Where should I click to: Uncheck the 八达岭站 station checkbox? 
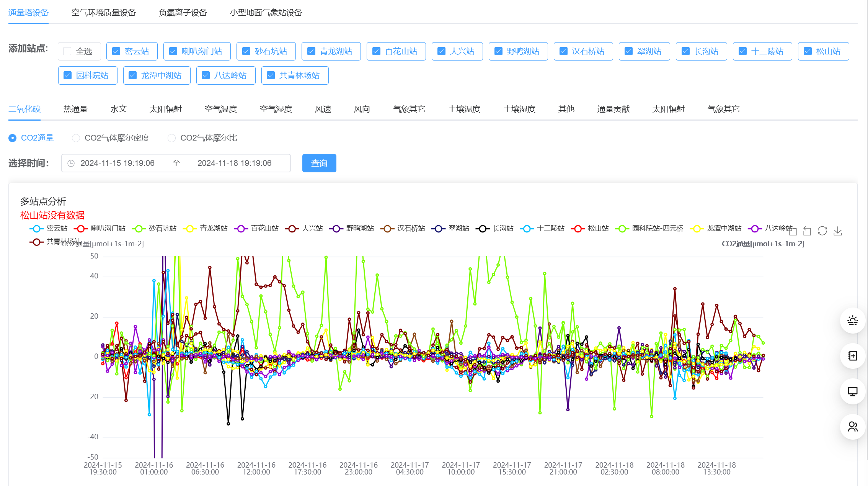pos(206,75)
